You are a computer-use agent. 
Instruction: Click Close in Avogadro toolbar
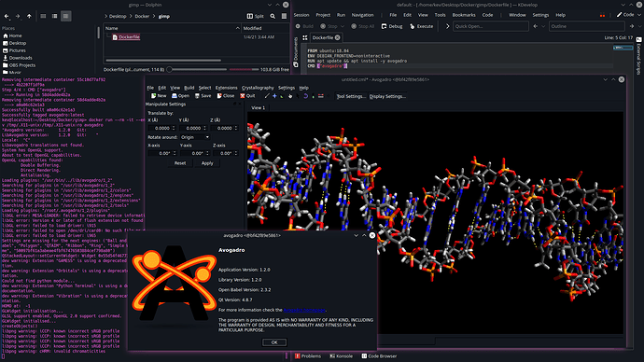click(226, 96)
